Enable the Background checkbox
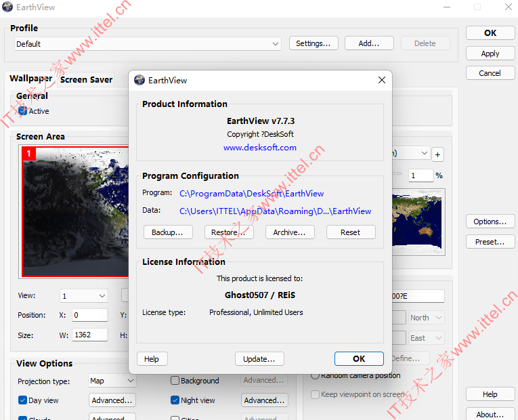518x420 pixels. [x=175, y=381]
